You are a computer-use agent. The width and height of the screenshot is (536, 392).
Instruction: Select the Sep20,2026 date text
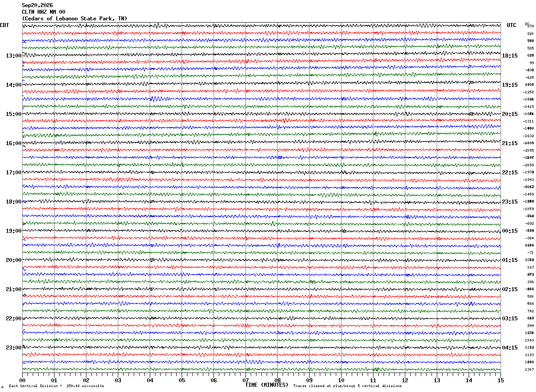[37, 5]
